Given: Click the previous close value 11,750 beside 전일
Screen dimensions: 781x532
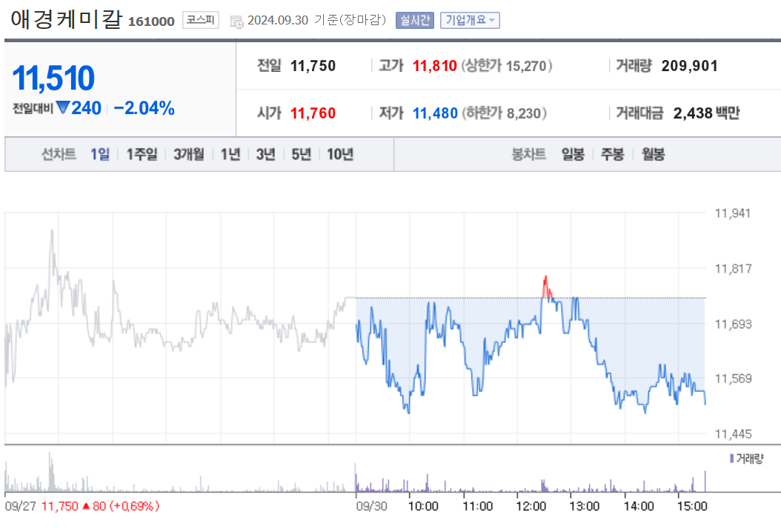Looking at the screenshot, I should (313, 66).
